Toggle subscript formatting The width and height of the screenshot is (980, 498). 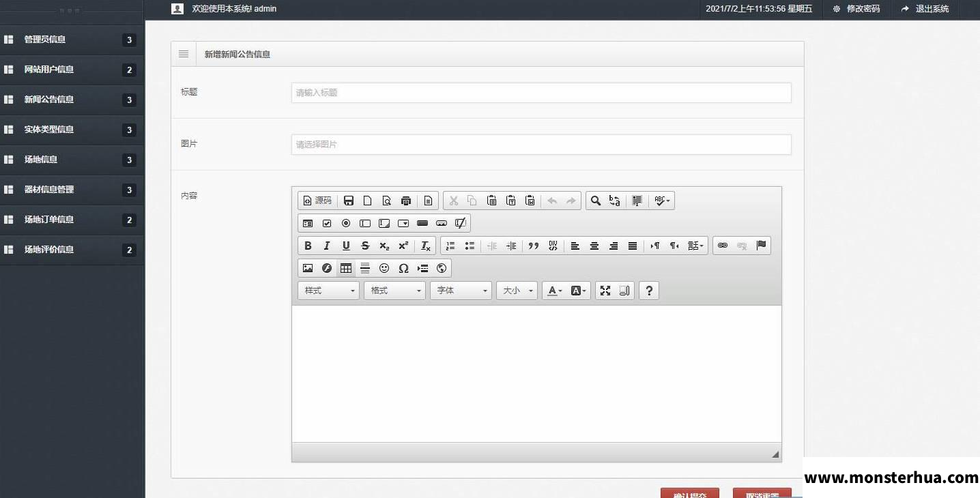[384, 246]
